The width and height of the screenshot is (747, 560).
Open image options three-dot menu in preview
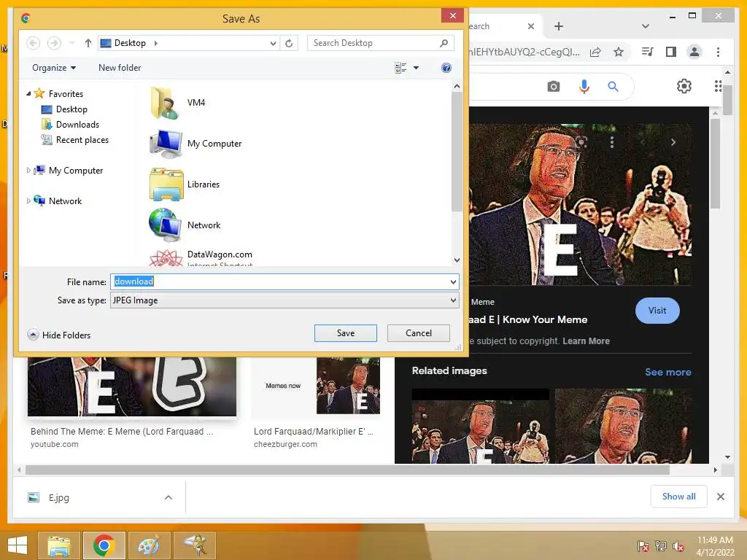pyautogui.click(x=612, y=142)
